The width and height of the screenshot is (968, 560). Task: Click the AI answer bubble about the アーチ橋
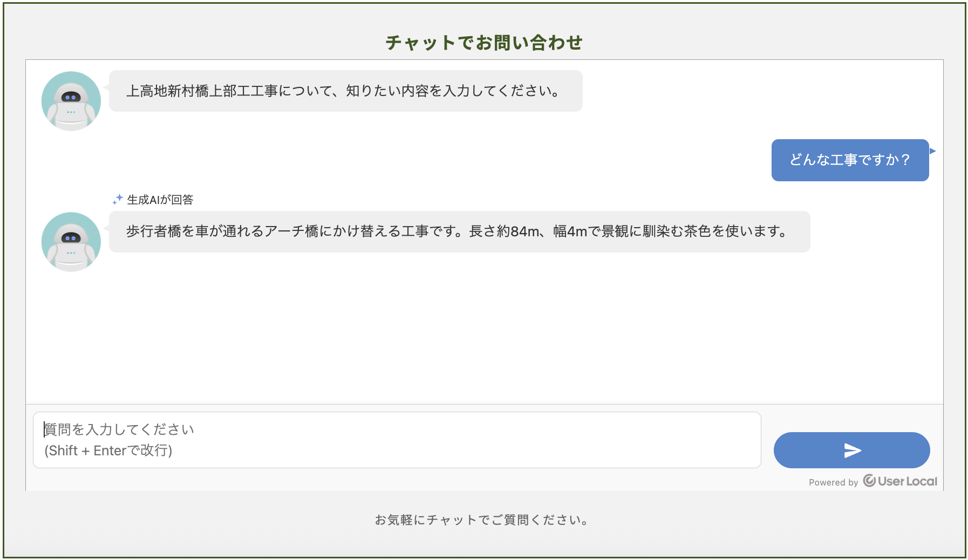tap(460, 231)
